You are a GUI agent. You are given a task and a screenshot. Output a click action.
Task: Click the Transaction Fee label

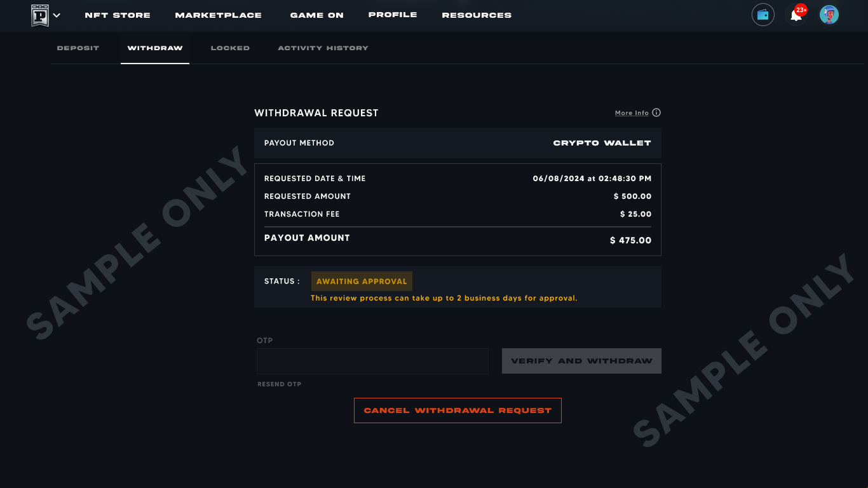(302, 214)
